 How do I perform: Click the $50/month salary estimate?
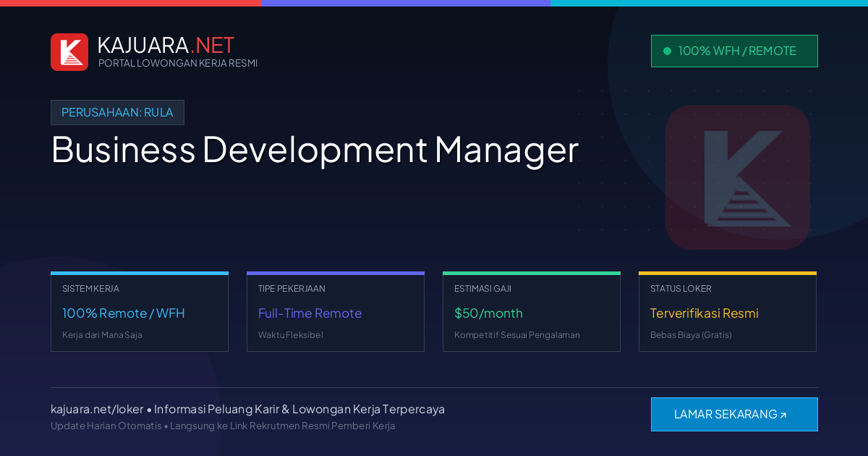[x=488, y=313]
